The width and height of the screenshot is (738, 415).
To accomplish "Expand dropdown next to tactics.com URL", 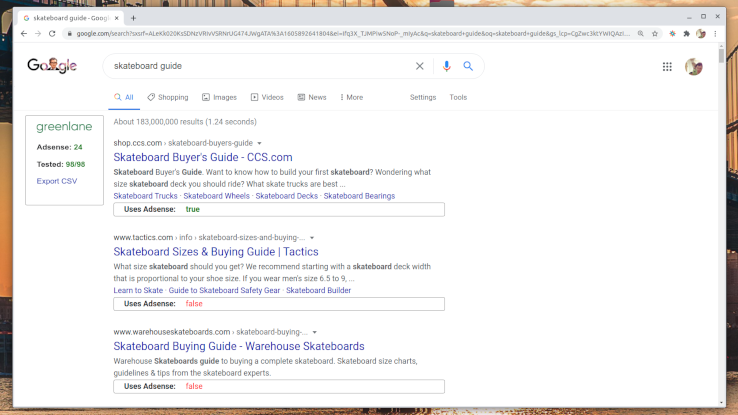I will click(312, 238).
